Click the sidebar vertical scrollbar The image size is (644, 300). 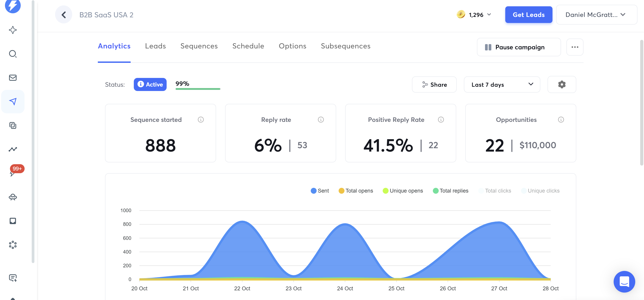33,132
